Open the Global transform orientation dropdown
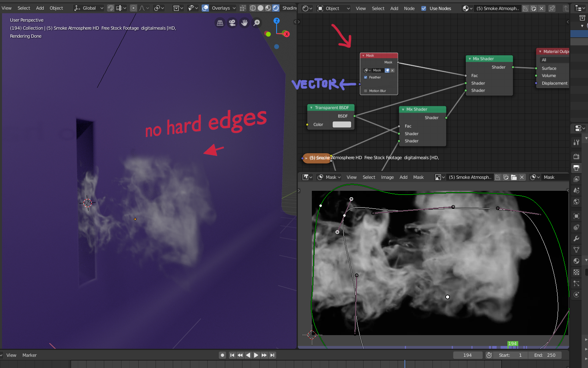The image size is (588, 368). (89, 8)
